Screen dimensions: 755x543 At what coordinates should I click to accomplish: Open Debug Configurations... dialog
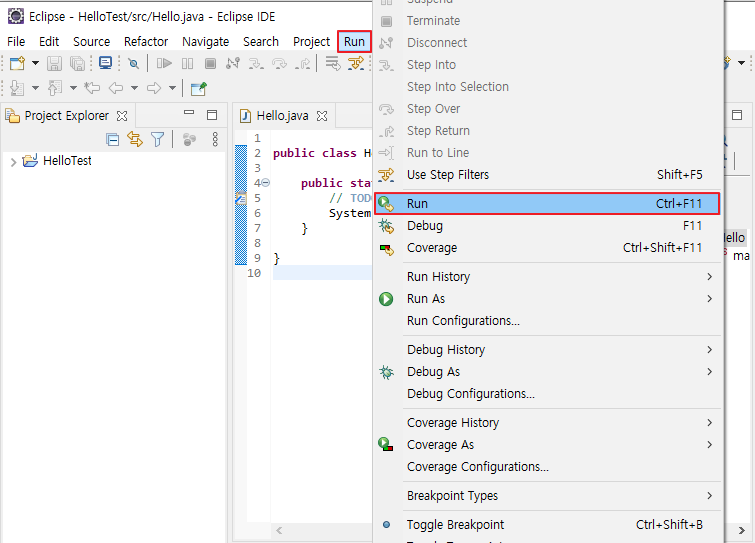pyautogui.click(x=547, y=394)
